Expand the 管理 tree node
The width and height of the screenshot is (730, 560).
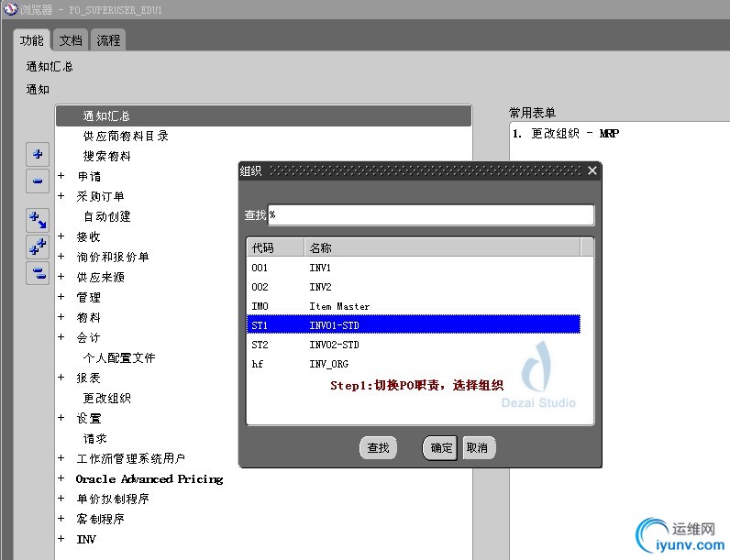pyautogui.click(x=61, y=297)
